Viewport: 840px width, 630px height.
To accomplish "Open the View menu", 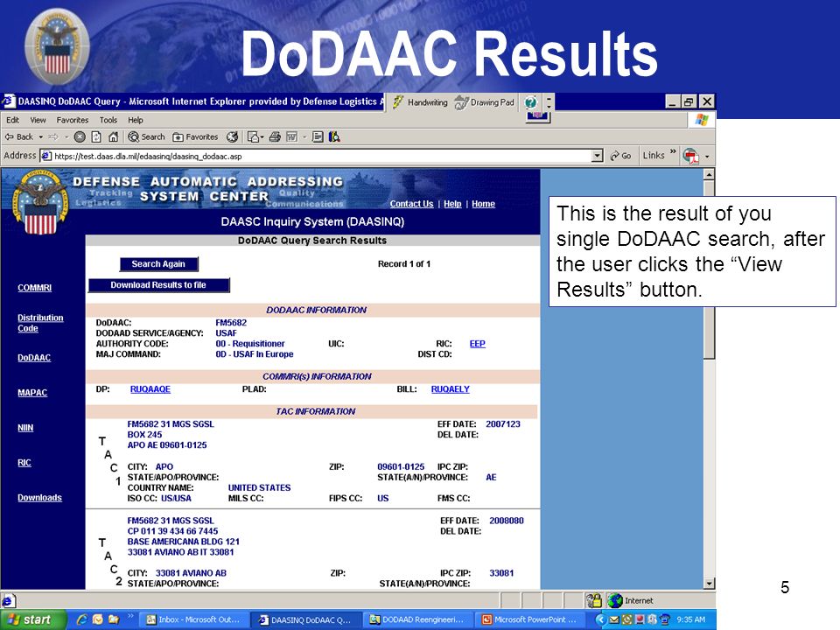I will coord(38,120).
